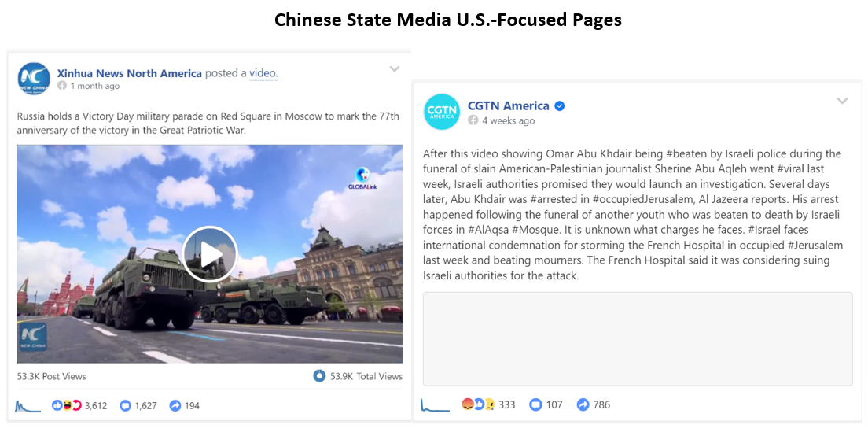Viewport: 868px width, 432px height.
Task: Click the '4 weeks ago' timestamp
Action: click(x=508, y=120)
